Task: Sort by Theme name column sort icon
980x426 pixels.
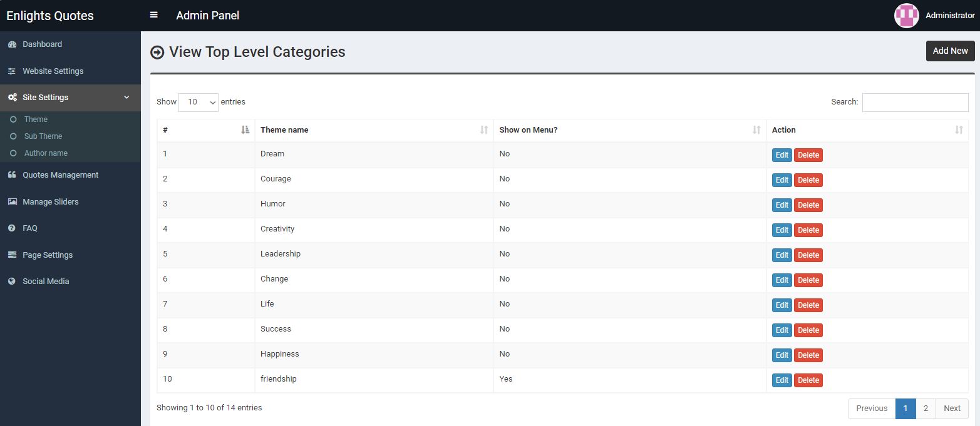Action: [484, 130]
